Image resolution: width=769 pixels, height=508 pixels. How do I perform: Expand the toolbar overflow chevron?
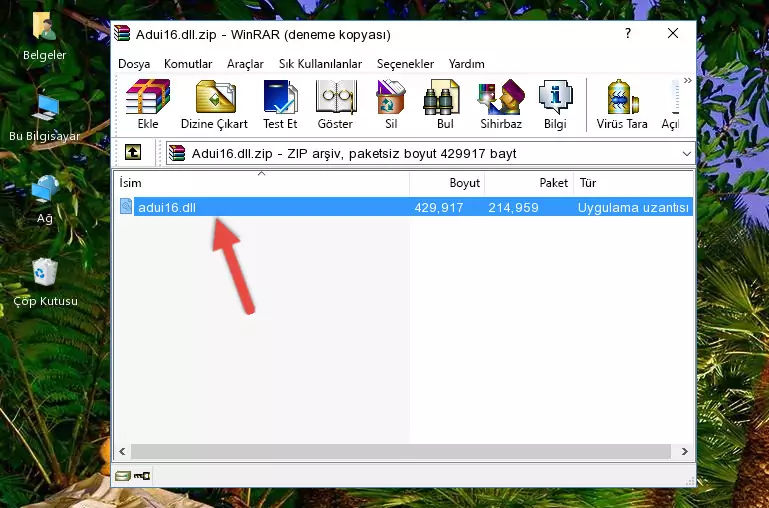pos(688,80)
